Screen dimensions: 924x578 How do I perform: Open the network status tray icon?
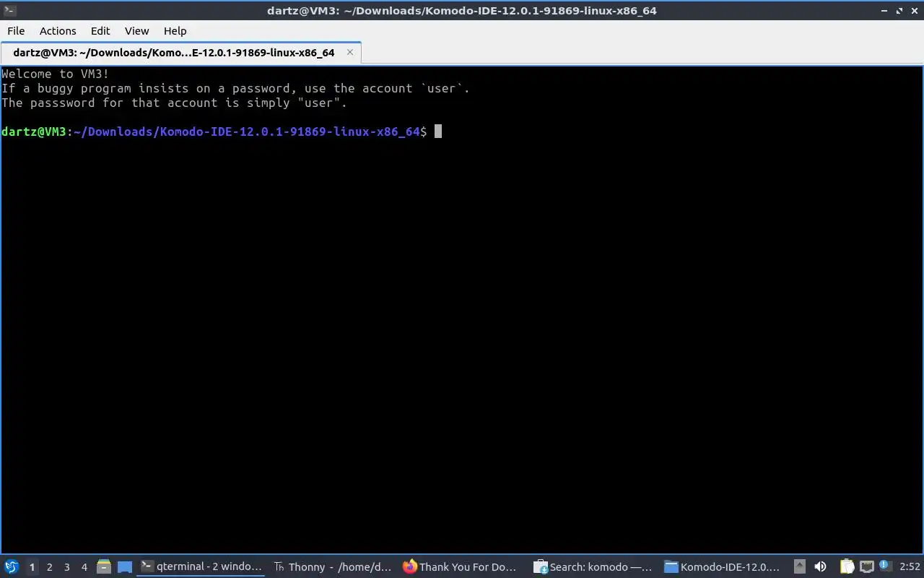[867, 567]
